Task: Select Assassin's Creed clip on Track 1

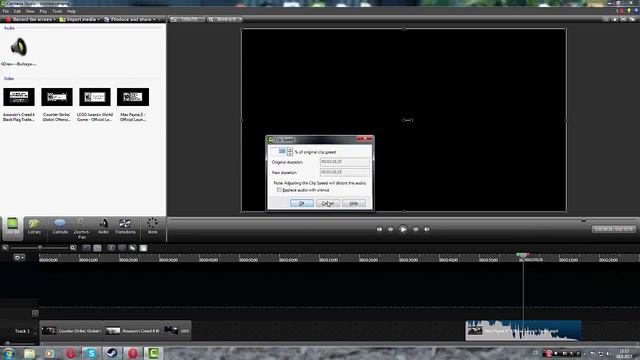Action: pyautogui.click(x=133, y=331)
